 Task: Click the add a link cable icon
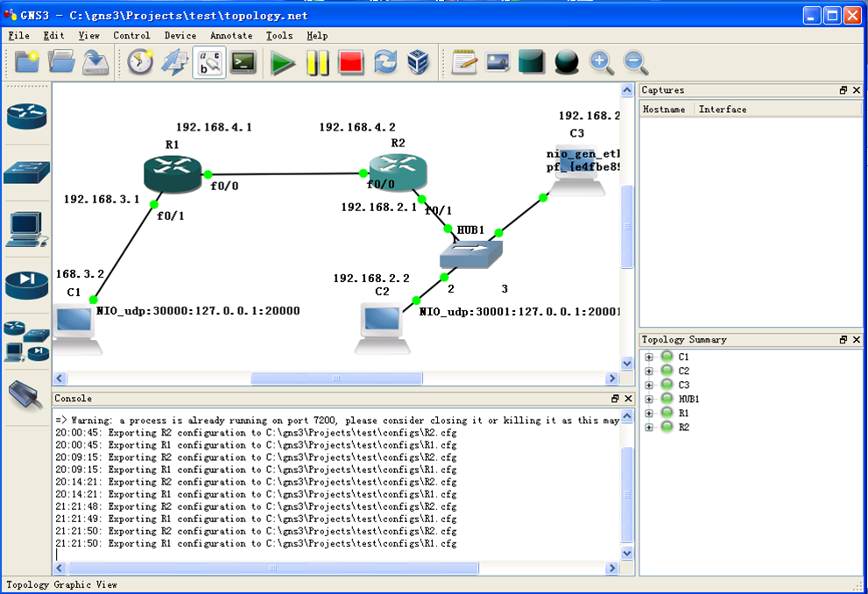coord(26,396)
